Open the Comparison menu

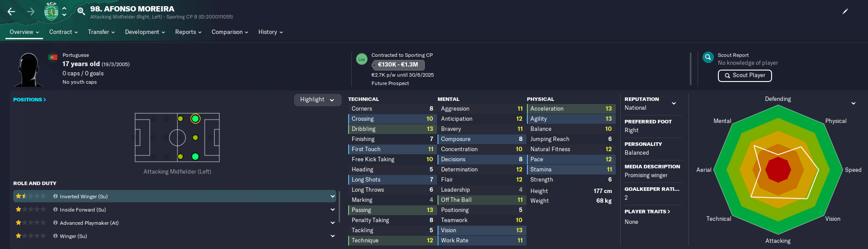tap(230, 32)
